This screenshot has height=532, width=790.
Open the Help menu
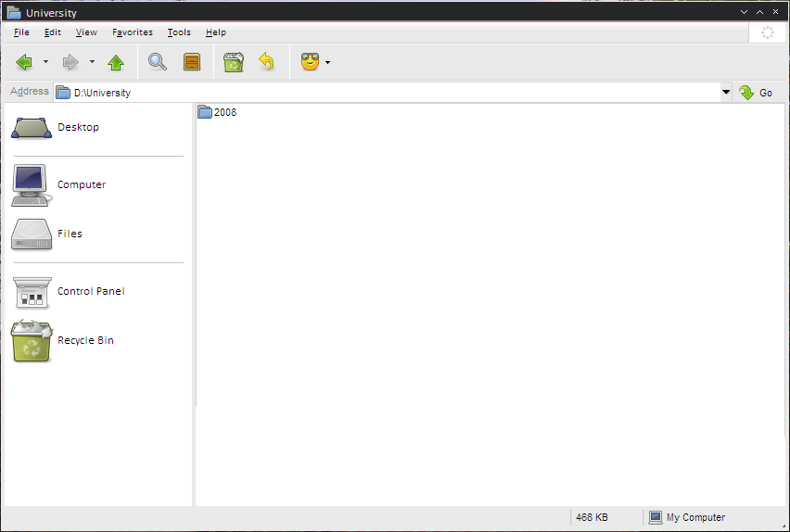pos(216,32)
